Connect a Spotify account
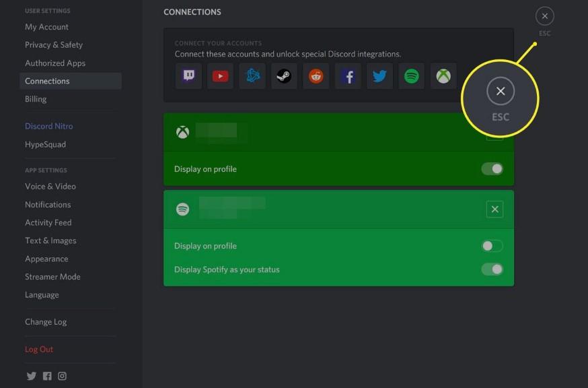Image resolution: width=588 pixels, height=388 pixels. pyautogui.click(x=411, y=76)
